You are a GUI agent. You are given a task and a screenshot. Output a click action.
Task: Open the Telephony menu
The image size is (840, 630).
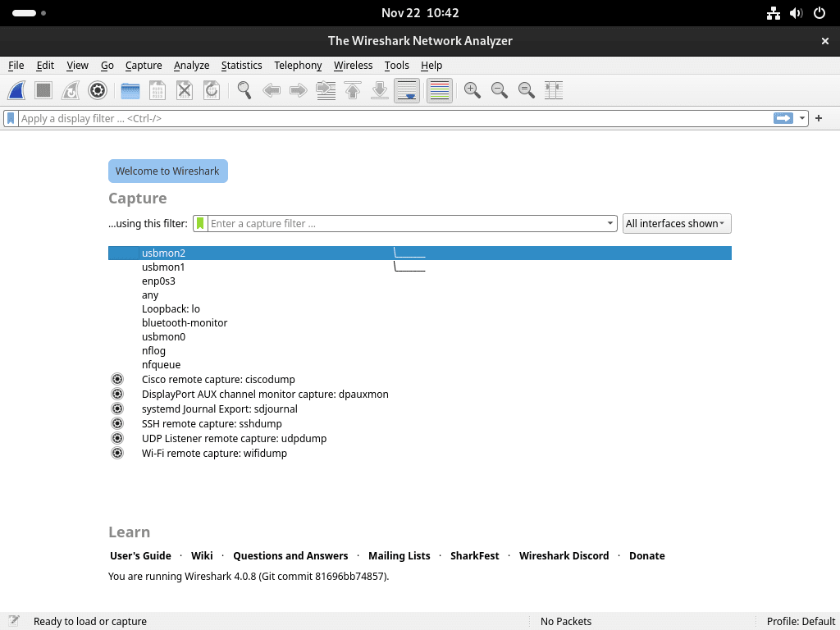pos(298,65)
